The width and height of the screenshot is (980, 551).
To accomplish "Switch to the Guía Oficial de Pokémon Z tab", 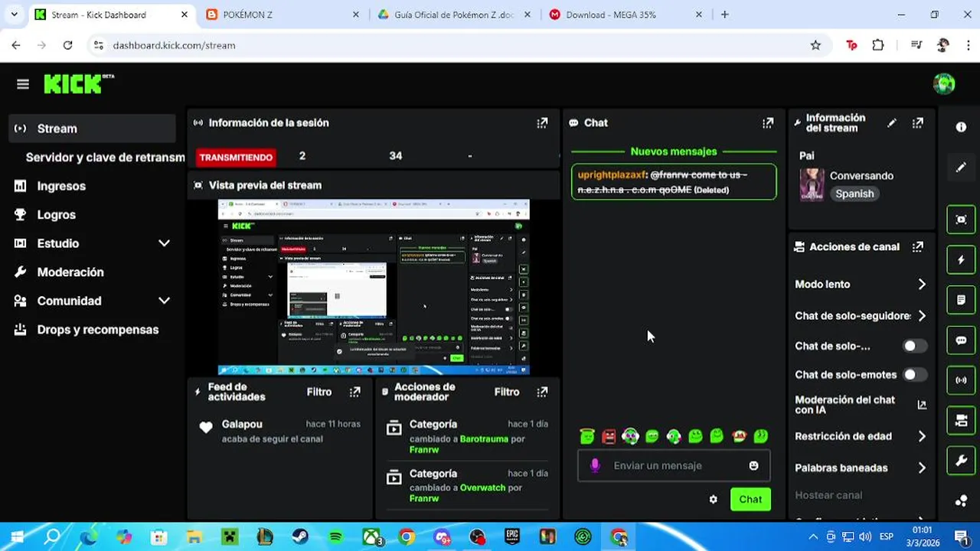I will (x=455, y=15).
